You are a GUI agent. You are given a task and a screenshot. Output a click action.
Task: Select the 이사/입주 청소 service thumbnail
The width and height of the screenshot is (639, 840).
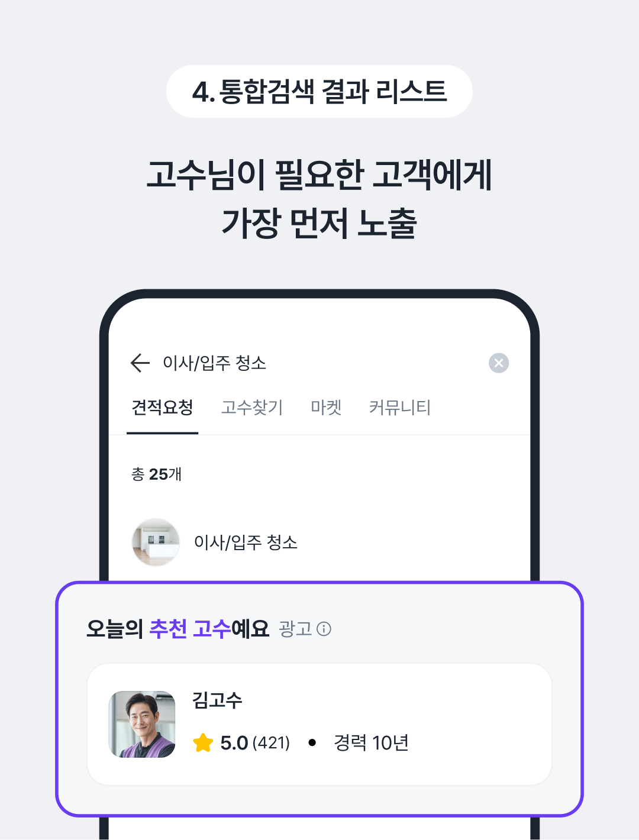[156, 542]
